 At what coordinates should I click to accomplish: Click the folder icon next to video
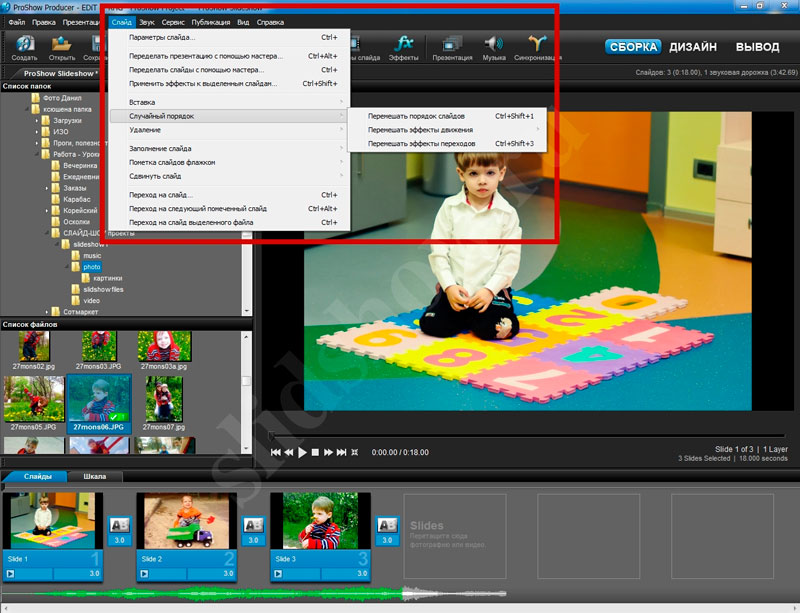[76, 300]
